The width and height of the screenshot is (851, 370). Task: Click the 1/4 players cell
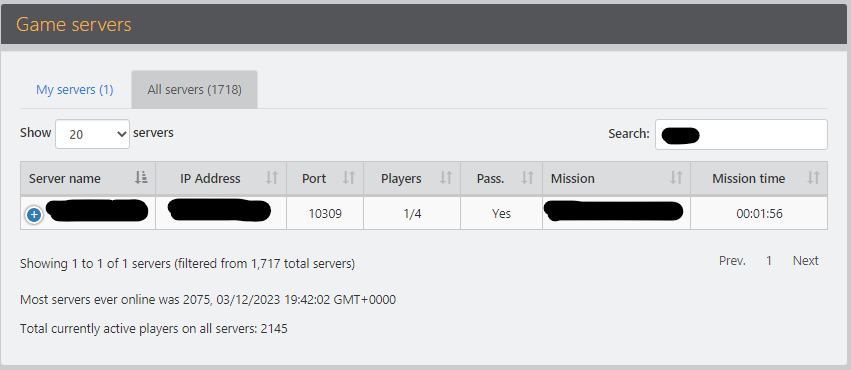pos(412,213)
